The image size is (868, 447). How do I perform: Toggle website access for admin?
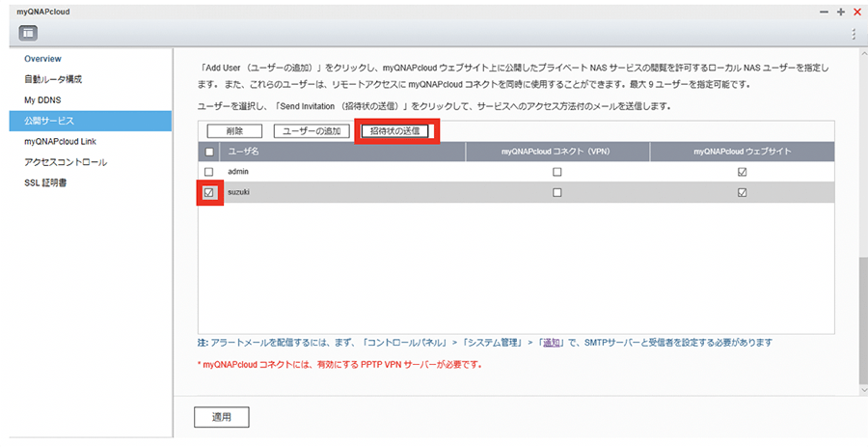coord(743,172)
